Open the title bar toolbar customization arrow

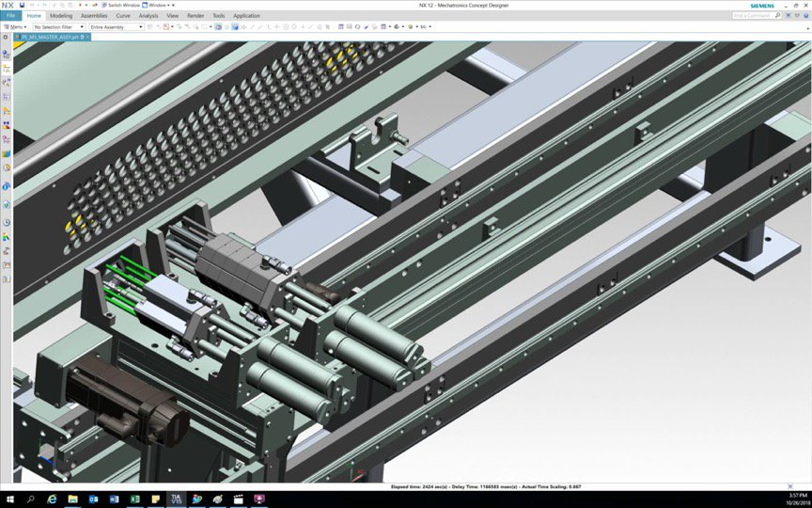(174, 6)
